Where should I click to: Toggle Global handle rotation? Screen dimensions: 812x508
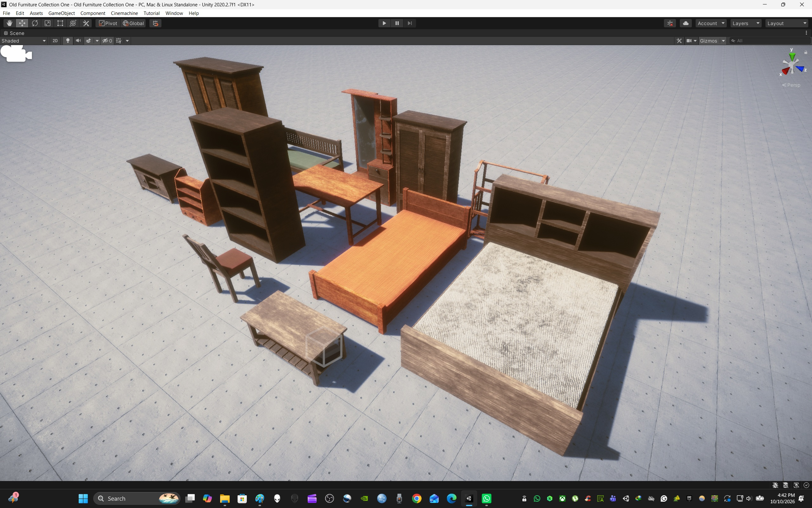(134, 23)
